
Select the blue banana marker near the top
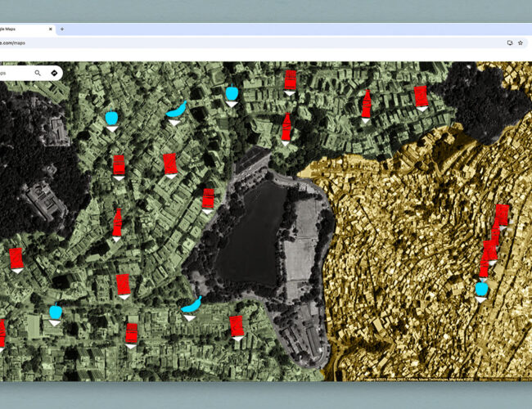[175, 110]
